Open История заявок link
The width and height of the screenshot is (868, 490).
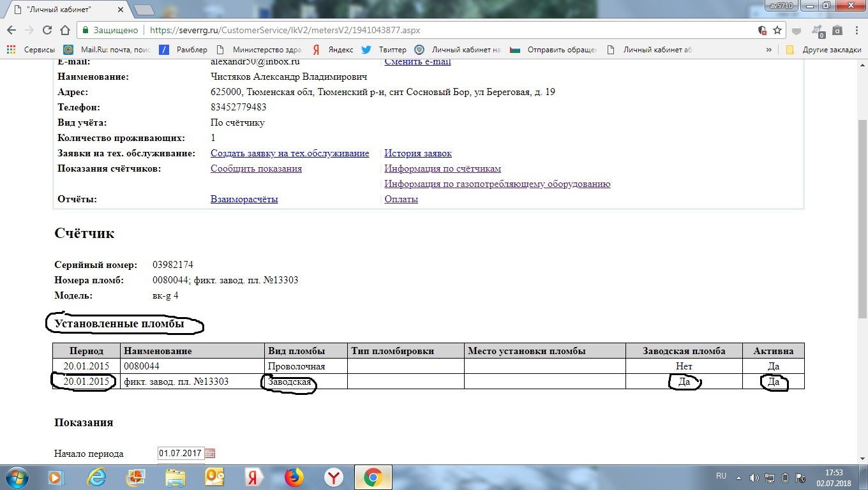(x=418, y=153)
